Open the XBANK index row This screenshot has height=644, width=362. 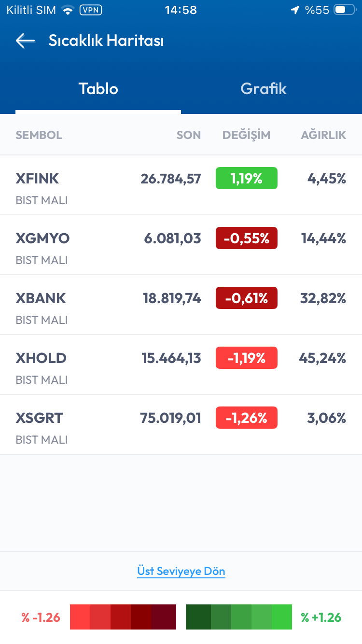pos(97,305)
